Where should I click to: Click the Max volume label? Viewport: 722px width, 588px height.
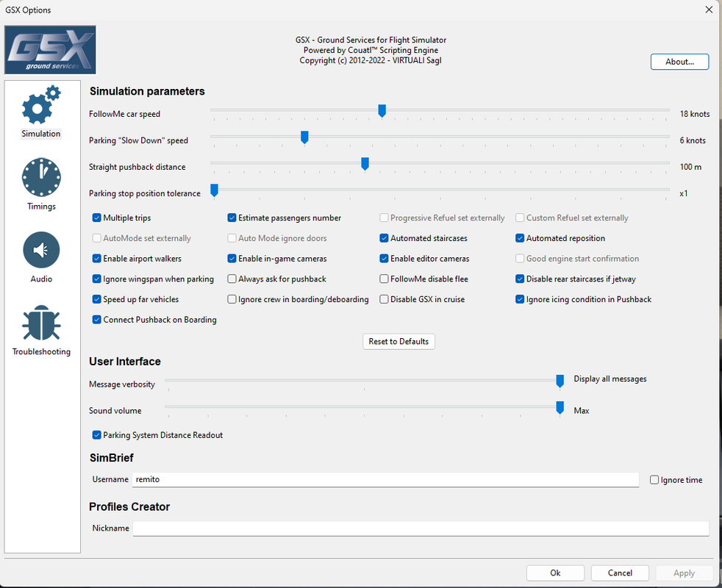581,411
